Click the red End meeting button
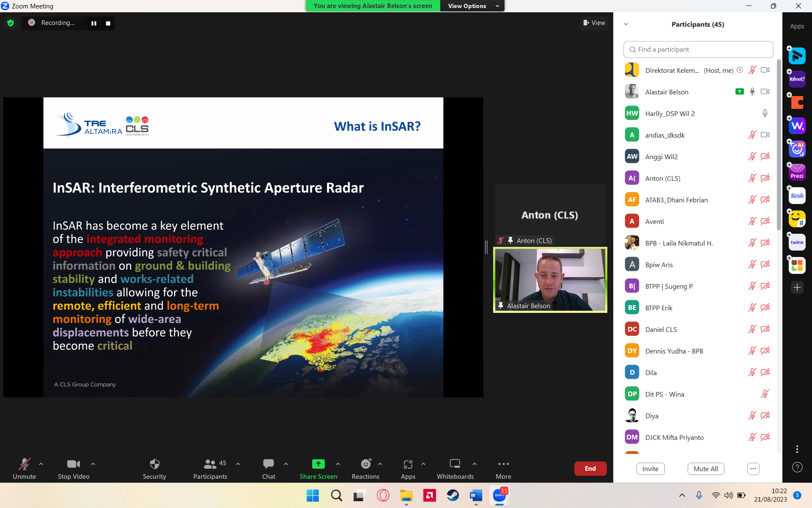Image resolution: width=812 pixels, height=508 pixels. pos(590,469)
